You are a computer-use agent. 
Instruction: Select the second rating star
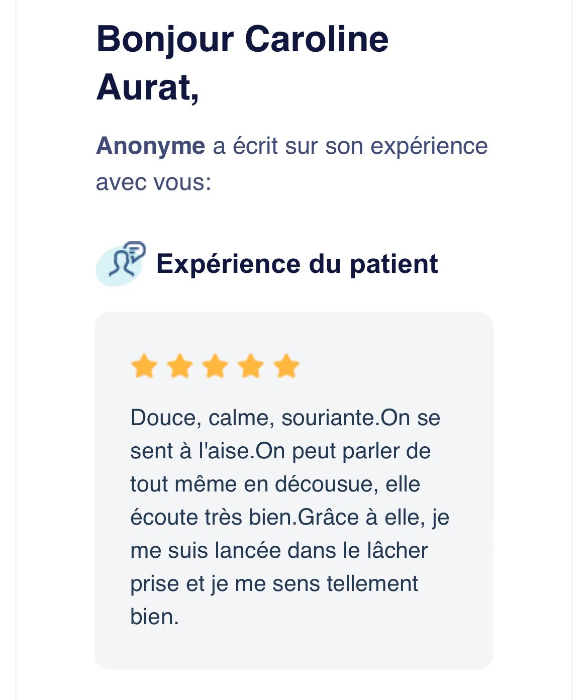pyautogui.click(x=180, y=366)
